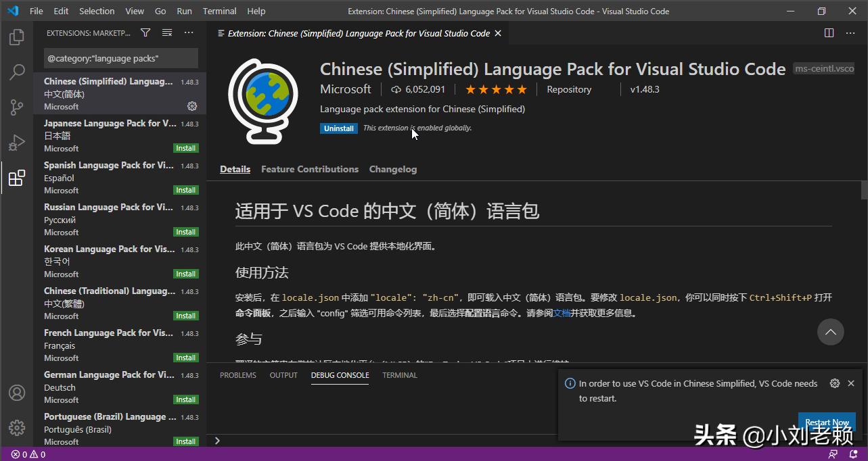This screenshot has height=461, width=868.
Task: Open the Explorer view in the activity bar
Action: (x=16, y=37)
